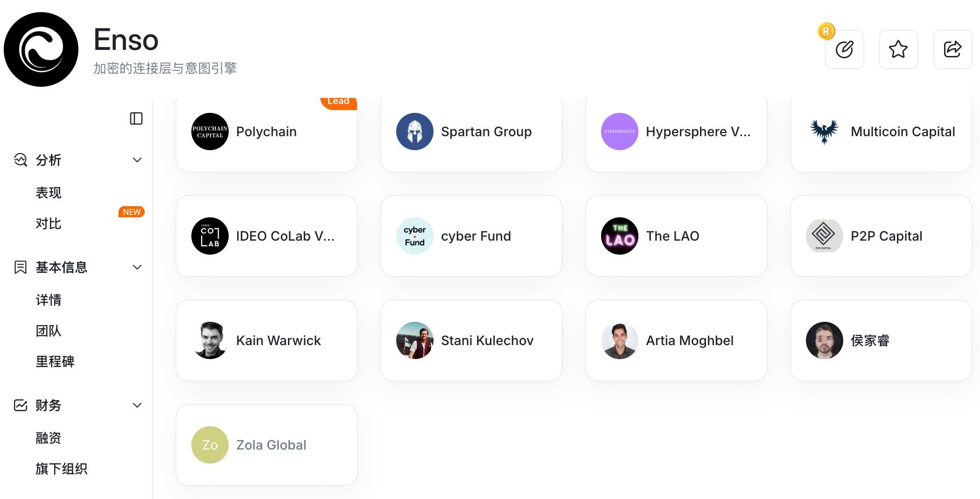This screenshot has width=980, height=499.
Task: Open the Kain Warwick investor card
Action: click(x=266, y=340)
